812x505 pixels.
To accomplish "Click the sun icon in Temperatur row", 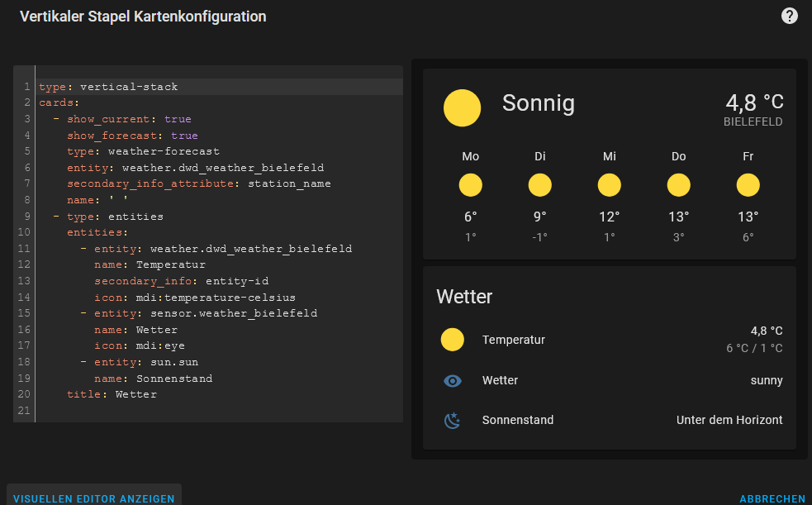I will coord(452,340).
